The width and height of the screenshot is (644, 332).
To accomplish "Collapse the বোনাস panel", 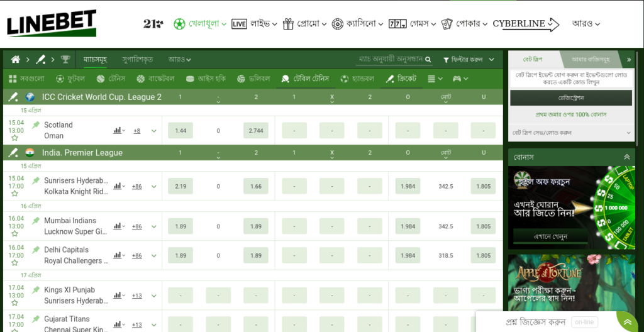I will click(x=627, y=157).
